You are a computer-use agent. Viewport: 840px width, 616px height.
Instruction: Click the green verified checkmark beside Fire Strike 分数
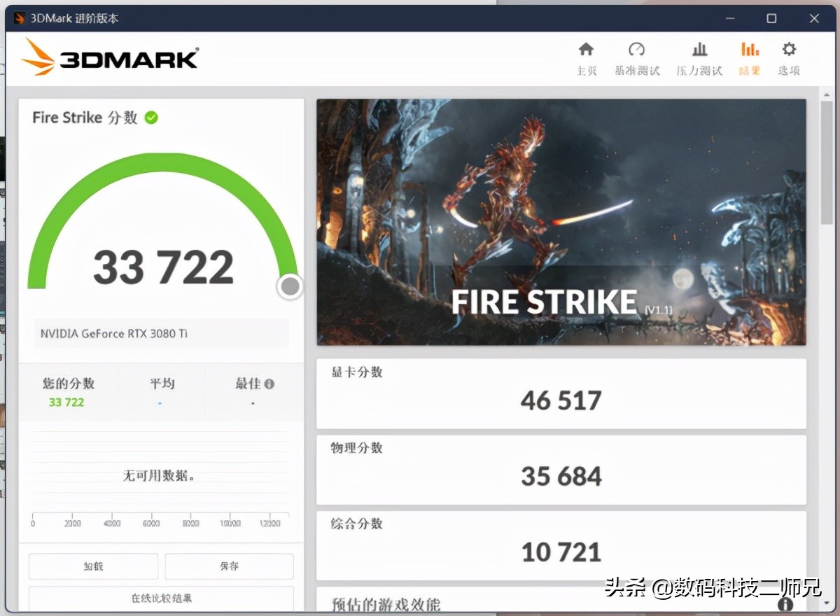click(x=150, y=118)
